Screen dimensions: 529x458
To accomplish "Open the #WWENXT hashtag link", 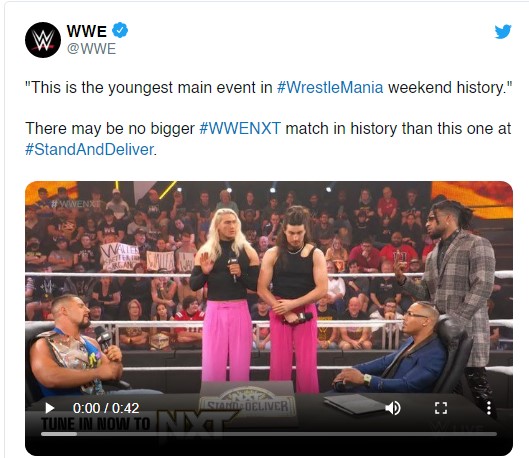I will coord(240,128).
